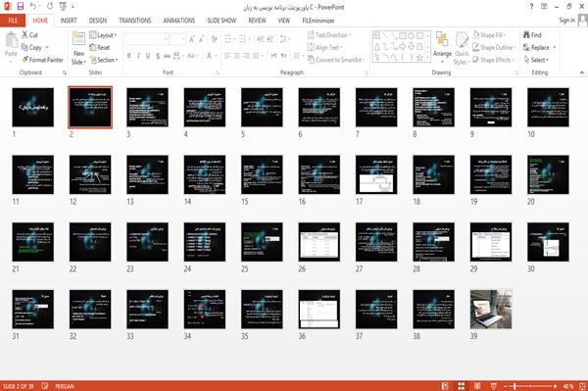
Task: Collapse the ribbon with arrow
Action: [x=581, y=73]
